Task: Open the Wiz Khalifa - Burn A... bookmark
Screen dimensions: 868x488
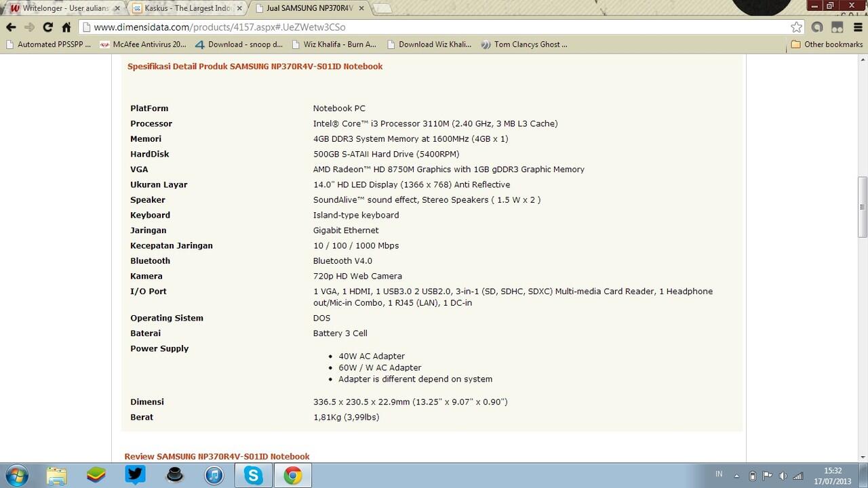Action: click(x=334, y=45)
